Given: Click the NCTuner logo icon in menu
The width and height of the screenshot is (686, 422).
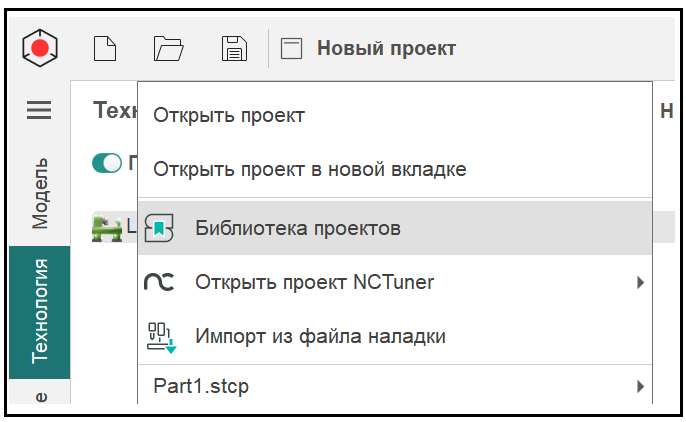Looking at the screenshot, I should [160, 282].
